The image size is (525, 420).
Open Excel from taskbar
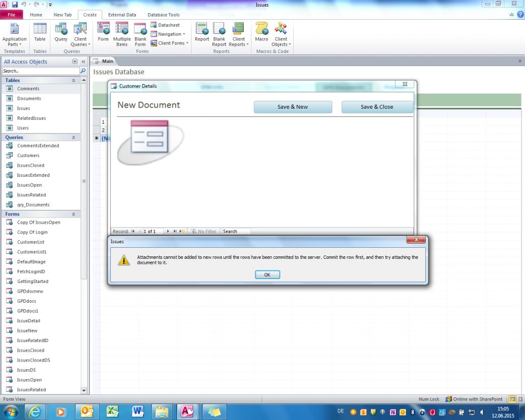click(x=113, y=411)
